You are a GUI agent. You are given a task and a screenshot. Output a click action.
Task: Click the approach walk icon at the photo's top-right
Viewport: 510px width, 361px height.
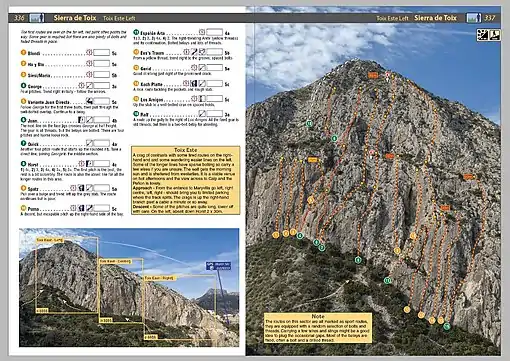pyautogui.click(x=494, y=35)
